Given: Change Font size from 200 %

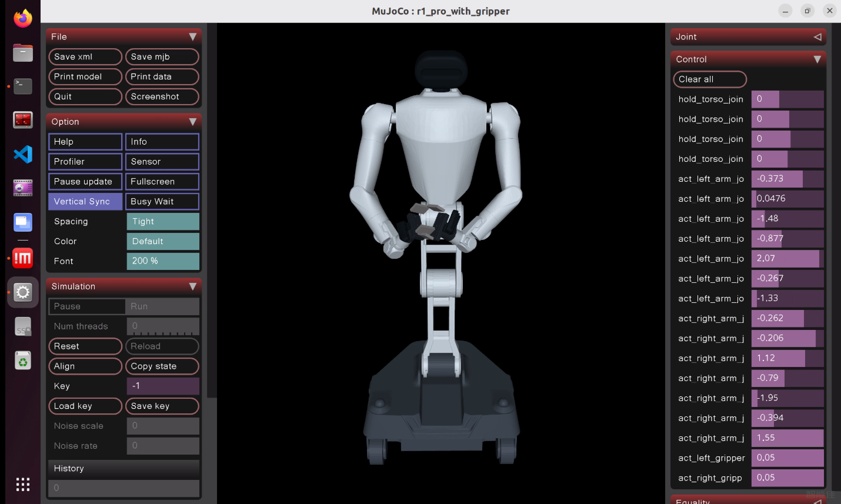Looking at the screenshot, I should click(163, 261).
